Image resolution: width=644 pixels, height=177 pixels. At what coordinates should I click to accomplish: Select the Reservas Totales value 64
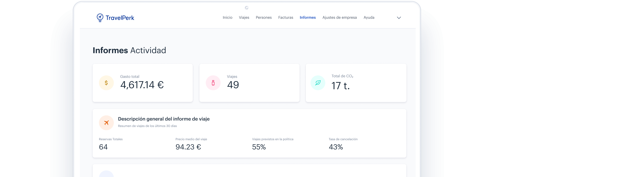pos(103,147)
